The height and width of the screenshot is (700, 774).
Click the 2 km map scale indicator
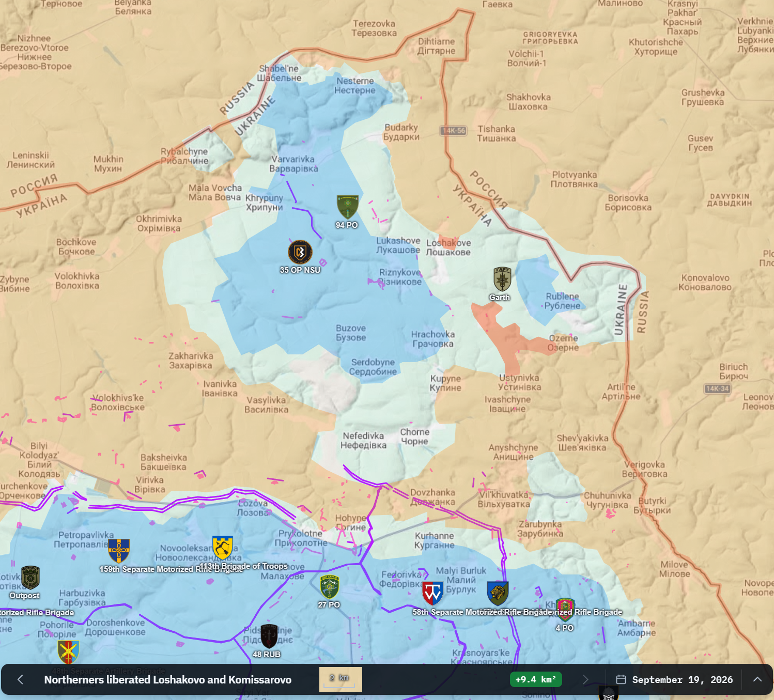tap(340, 679)
